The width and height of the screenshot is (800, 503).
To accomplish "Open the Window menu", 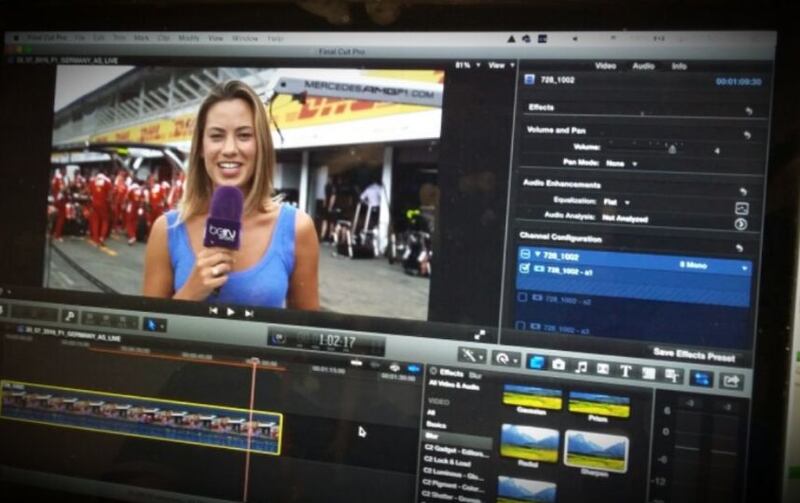I will click(245, 38).
